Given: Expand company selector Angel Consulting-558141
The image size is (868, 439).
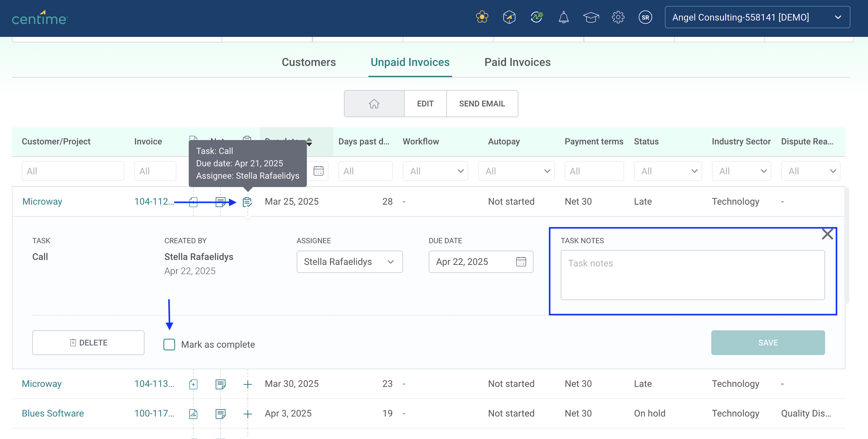Looking at the screenshot, I should point(757,17).
